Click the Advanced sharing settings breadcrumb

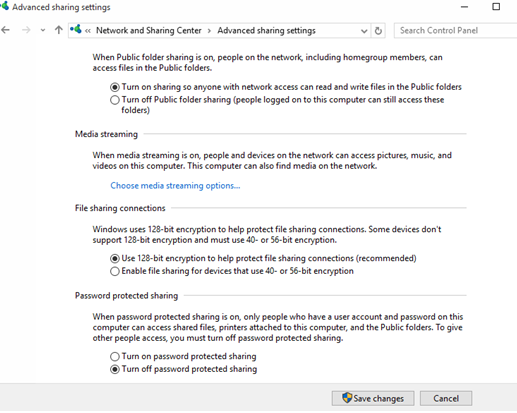point(266,30)
